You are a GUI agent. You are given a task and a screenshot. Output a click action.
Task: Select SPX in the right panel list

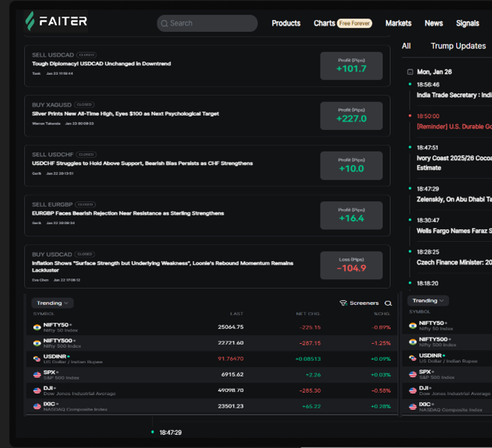[447, 374]
